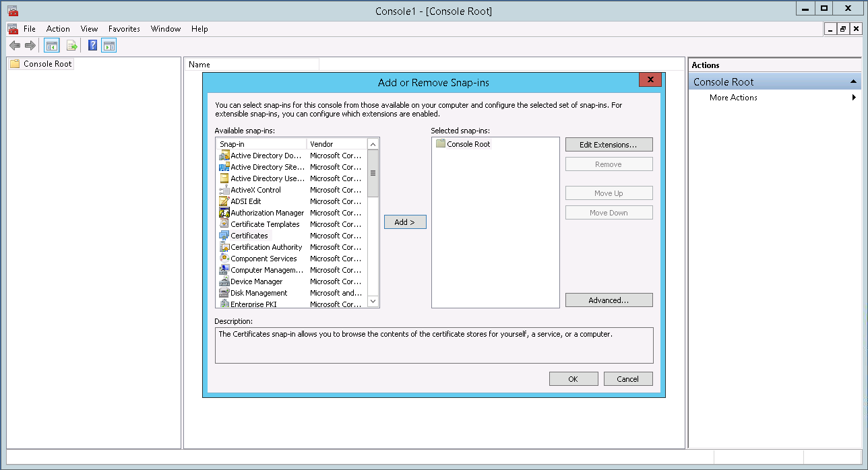Select the Certificate Templates snap-in icon
This screenshot has width=868, height=470.
pyautogui.click(x=224, y=224)
